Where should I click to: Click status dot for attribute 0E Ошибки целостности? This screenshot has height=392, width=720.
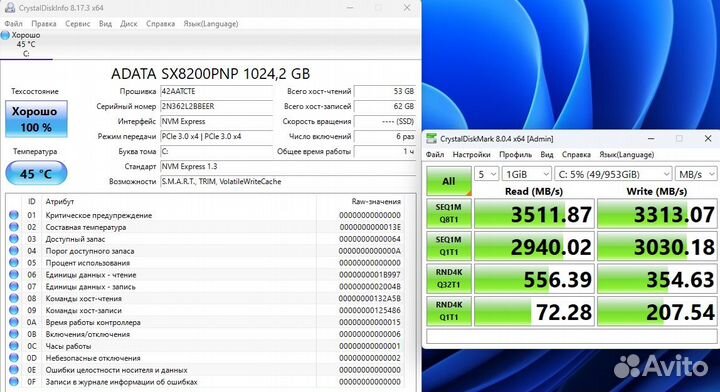14,370
